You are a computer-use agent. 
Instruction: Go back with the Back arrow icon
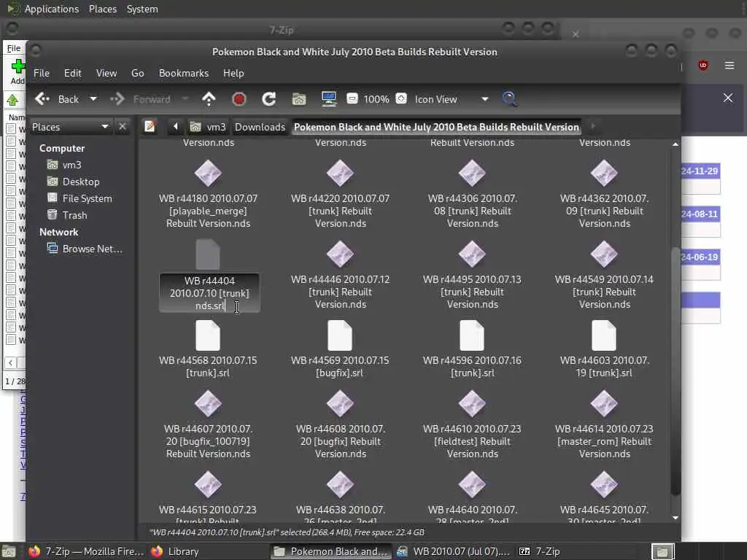(x=42, y=99)
